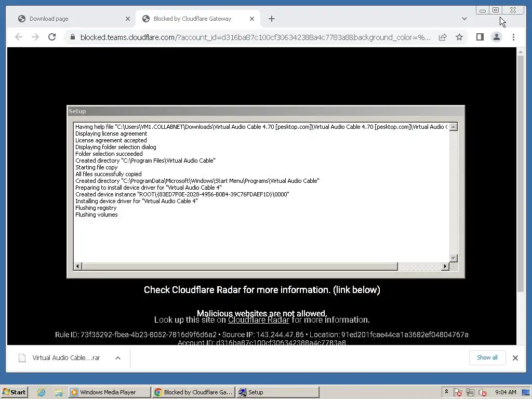The image size is (532, 399).
Task: Open Action Center flag tray icon
Action: click(457, 392)
